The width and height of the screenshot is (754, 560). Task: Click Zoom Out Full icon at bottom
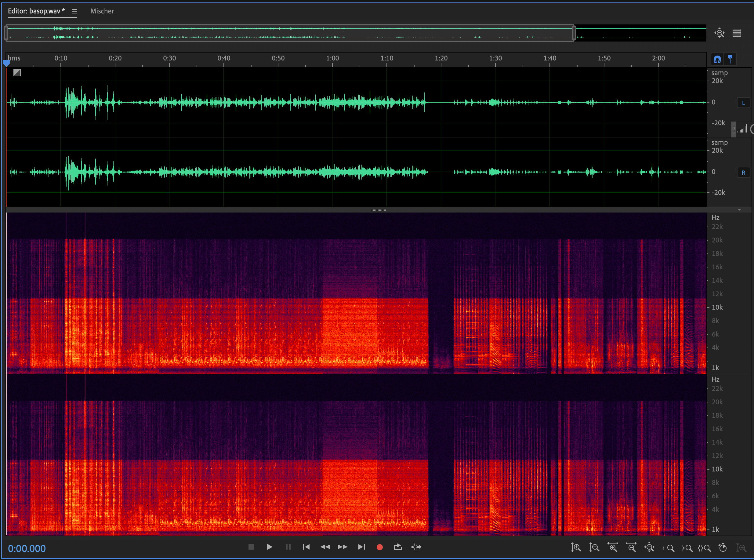pyautogui.click(x=649, y=547)
